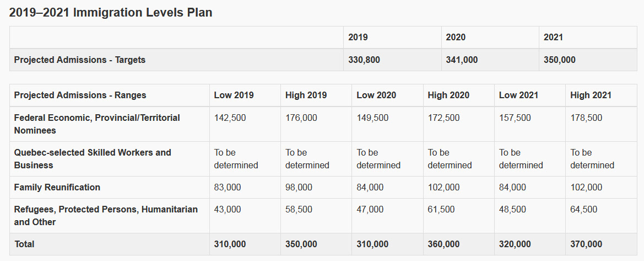Select the Projected Admissions - Ranges header
Image resolution: width=644 pixels, height=261 pixels.
pos(80,95)
